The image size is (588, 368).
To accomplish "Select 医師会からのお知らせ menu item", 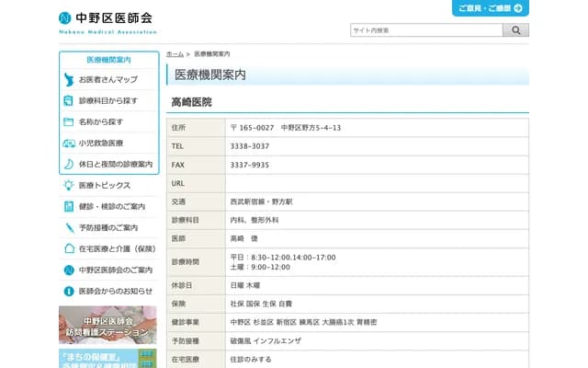I will click(115, 291).
